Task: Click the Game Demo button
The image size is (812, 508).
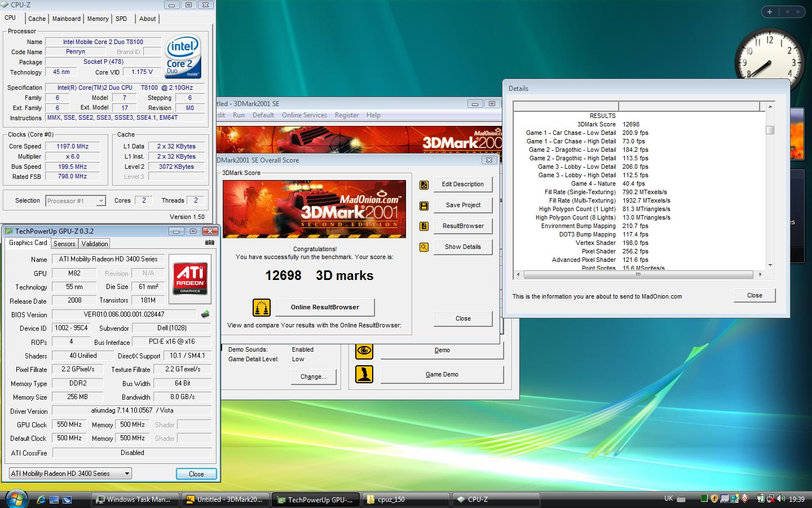Action: click(442, 375)
